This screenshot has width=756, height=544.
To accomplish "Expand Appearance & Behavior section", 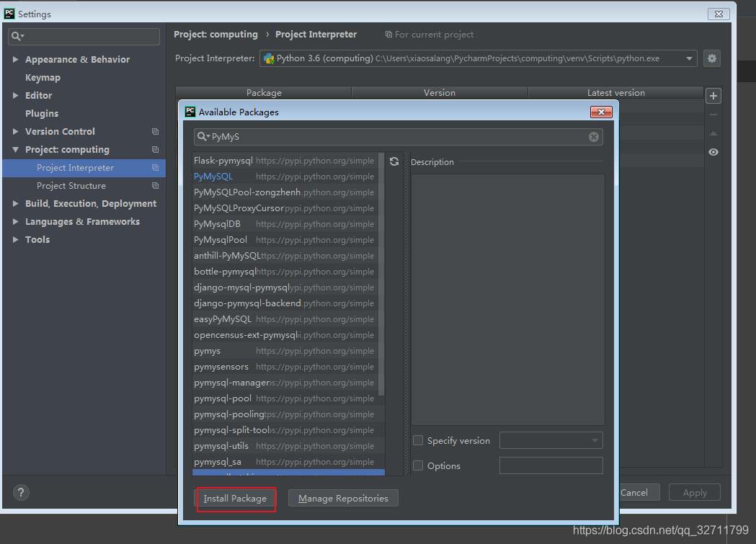I will (x=15, y=59).
